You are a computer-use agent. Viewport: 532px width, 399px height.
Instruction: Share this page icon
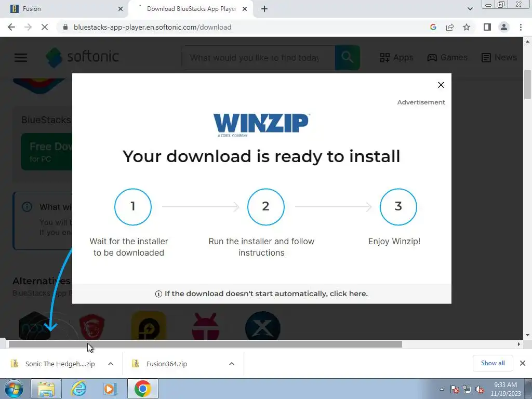coord(450,27)
